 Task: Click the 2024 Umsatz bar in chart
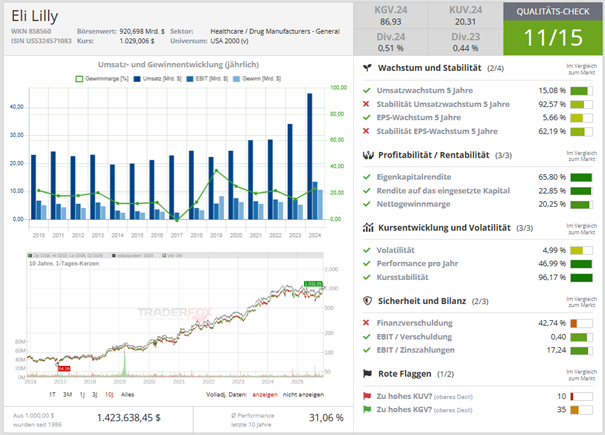coord(309,155)
